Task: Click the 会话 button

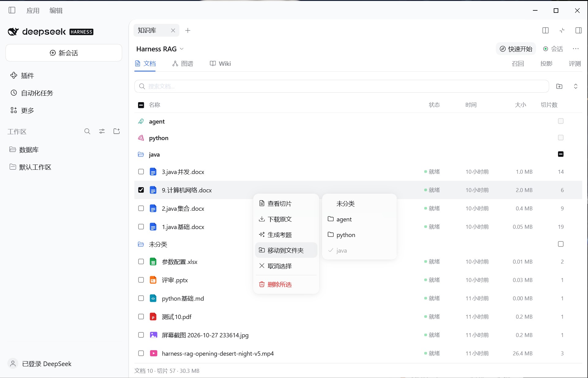Action: coord(553,49)
